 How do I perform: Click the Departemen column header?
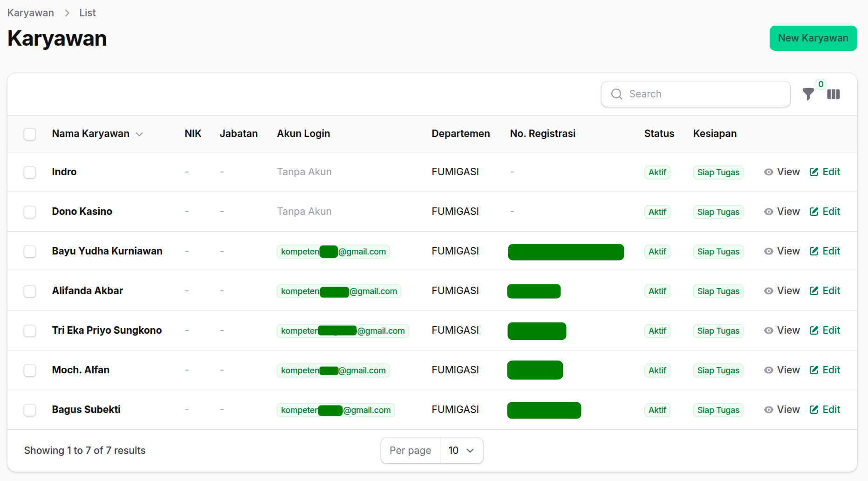tap(460, 134)
